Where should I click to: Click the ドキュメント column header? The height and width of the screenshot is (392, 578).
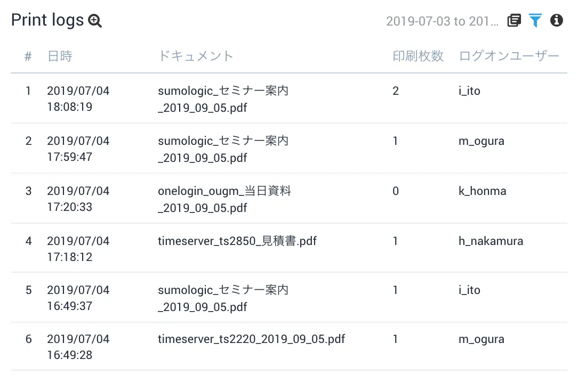196,56
